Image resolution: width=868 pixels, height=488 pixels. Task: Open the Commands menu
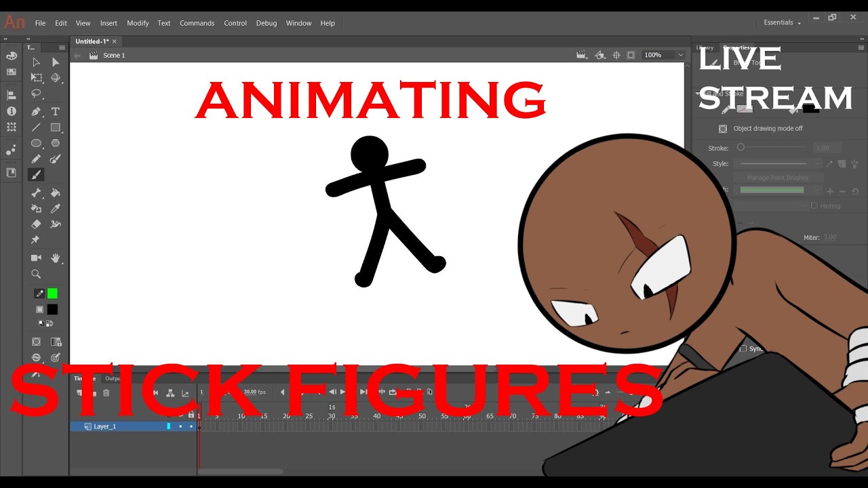197,23
